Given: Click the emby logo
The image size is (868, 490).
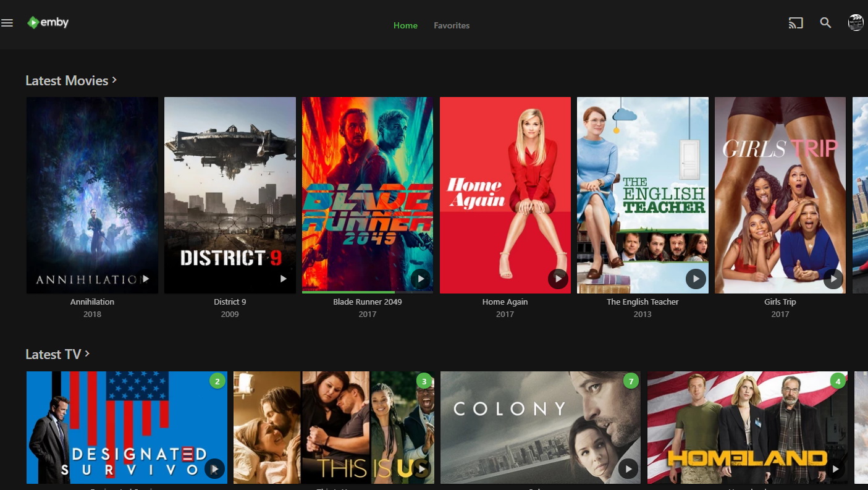Looking at the screenshot, I should (48, 23).
